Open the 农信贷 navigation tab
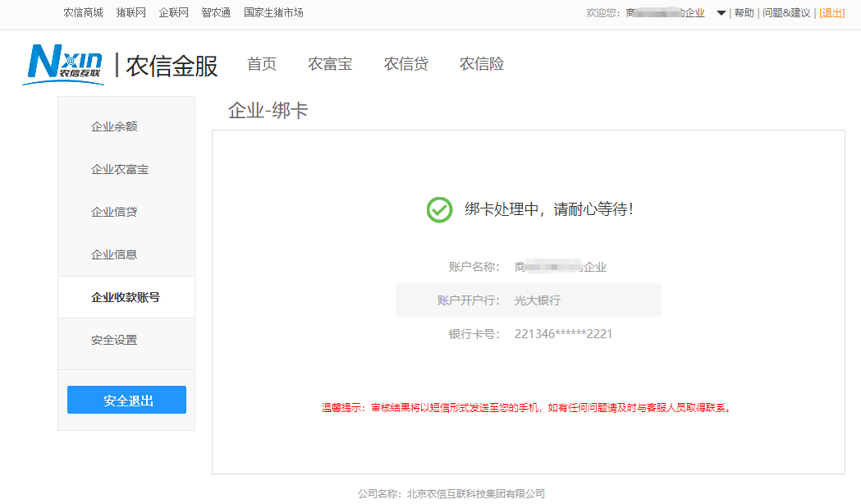Screen dimensions: 861x504 (405, 64)
